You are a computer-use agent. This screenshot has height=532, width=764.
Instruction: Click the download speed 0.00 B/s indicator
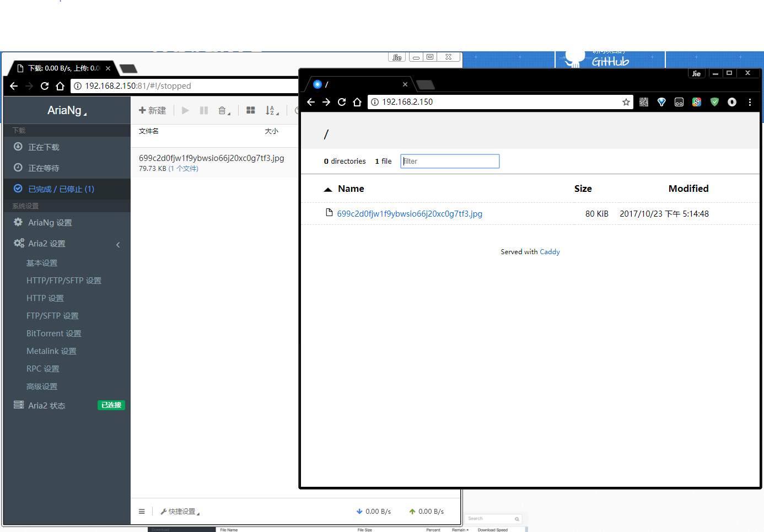coord(373,512)
